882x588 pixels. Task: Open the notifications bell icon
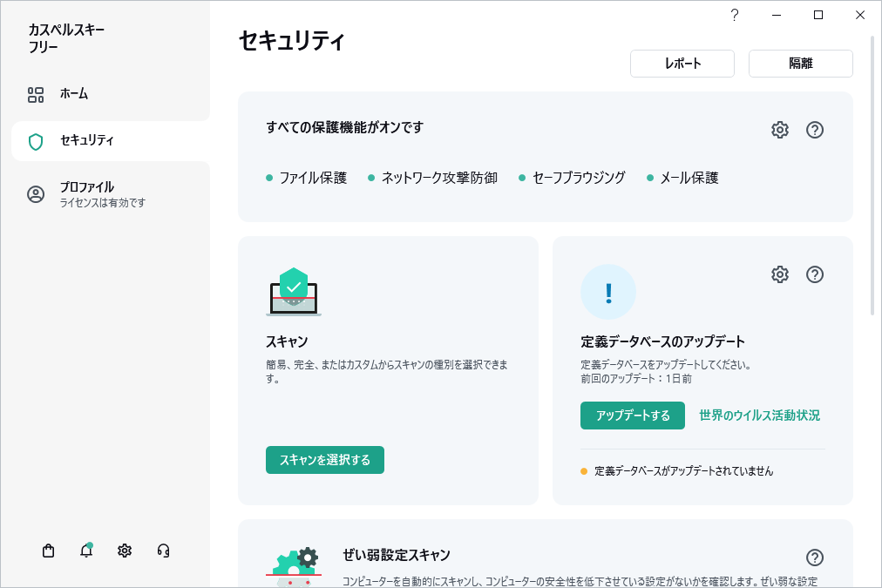(x=86, y=551)
